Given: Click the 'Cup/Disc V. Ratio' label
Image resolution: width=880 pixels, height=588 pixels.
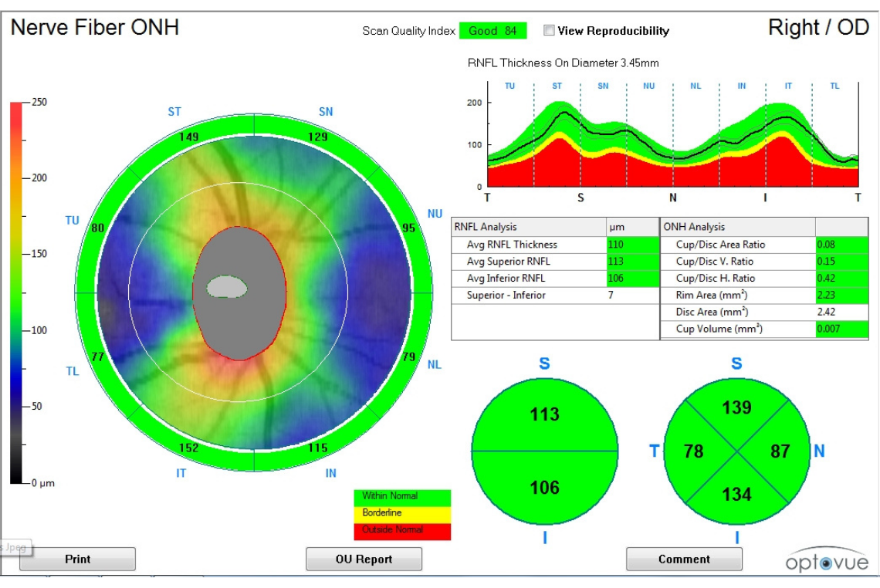Looking at the screenshot, I should [715, 262].
